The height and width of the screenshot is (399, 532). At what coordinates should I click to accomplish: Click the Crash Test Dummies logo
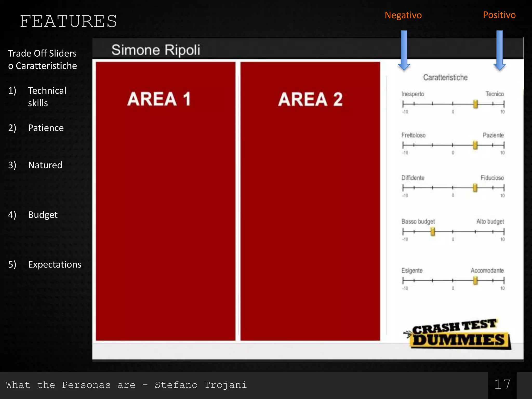457,334
